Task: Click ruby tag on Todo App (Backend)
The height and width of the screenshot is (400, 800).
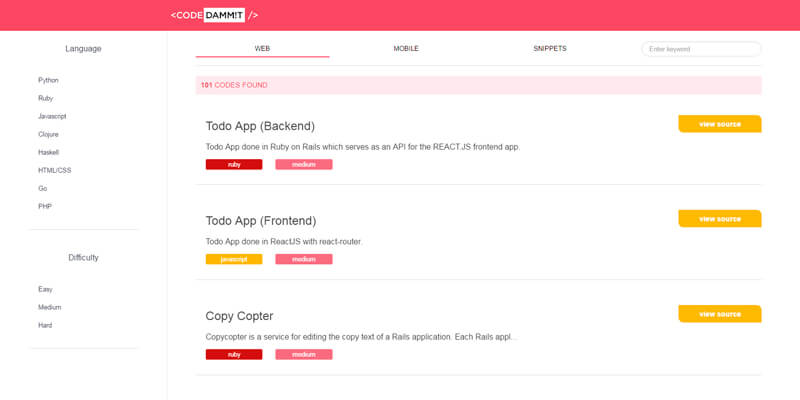Action: click(x=234, y=164)
